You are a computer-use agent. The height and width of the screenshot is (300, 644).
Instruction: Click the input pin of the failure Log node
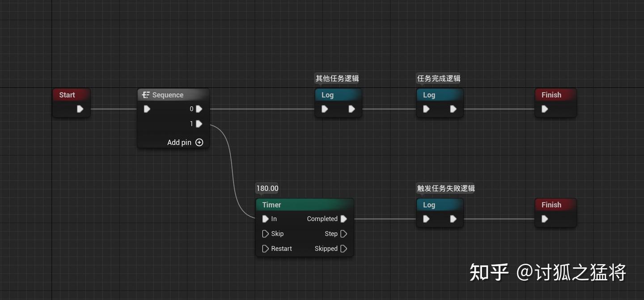point(426,219)
